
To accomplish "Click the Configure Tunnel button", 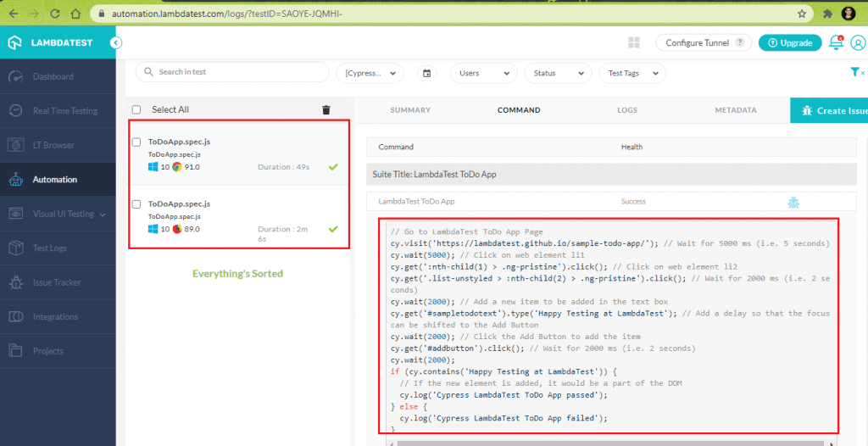I will [703, 42].
